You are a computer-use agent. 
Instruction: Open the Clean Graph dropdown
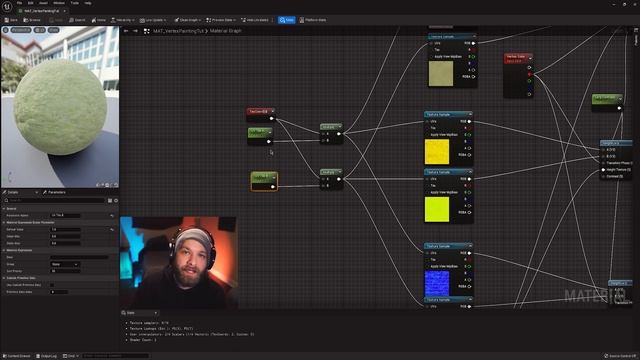[x=188, y=20]
